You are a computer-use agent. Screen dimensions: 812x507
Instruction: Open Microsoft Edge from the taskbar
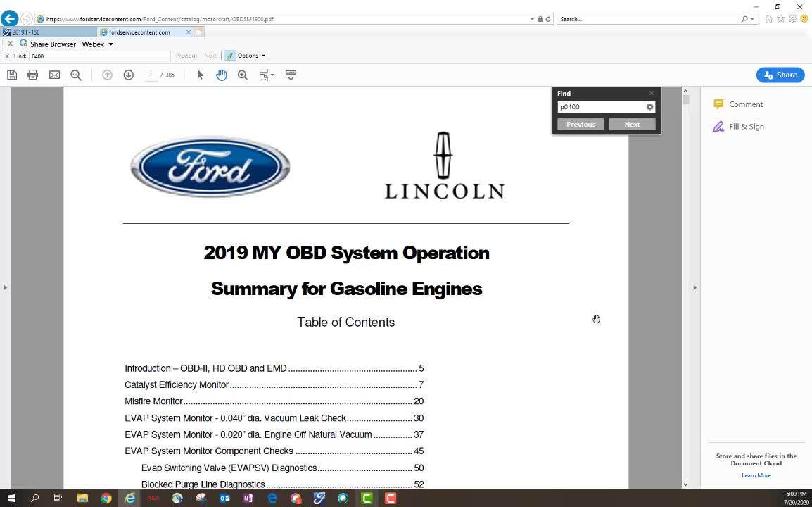tap(272, 498)
